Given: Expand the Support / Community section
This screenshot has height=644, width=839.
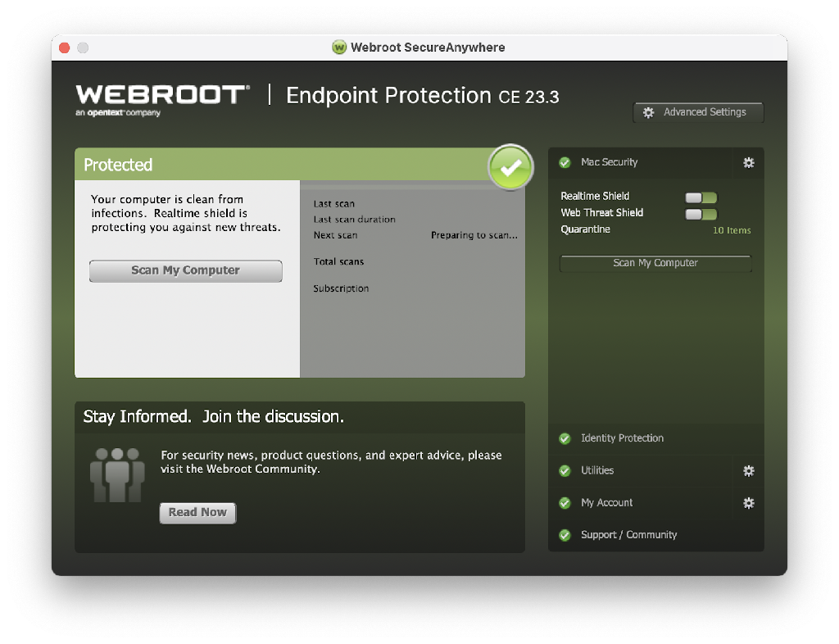Looking at the screenshot, I should click(656, 535).
